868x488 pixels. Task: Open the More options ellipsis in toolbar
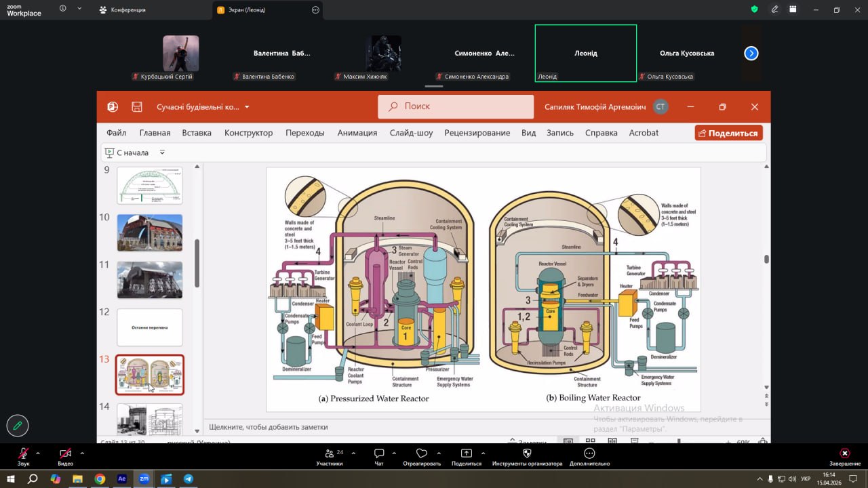[x=589, y=453]
